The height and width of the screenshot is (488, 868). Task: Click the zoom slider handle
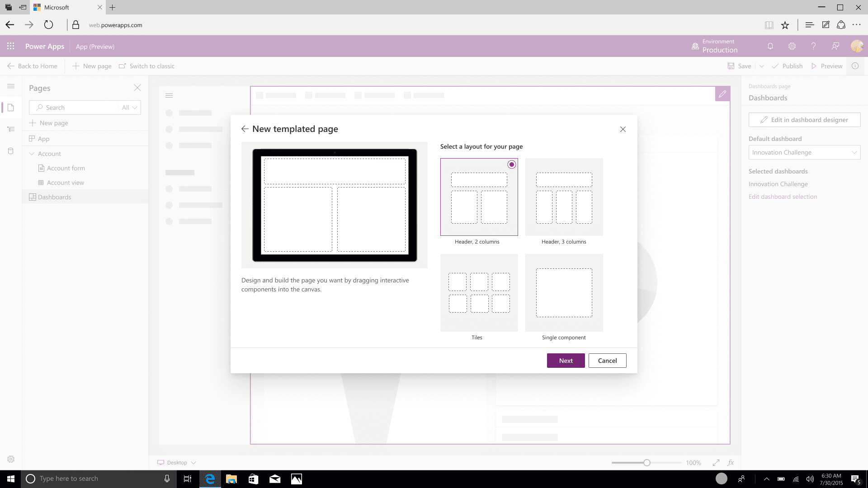647,463
